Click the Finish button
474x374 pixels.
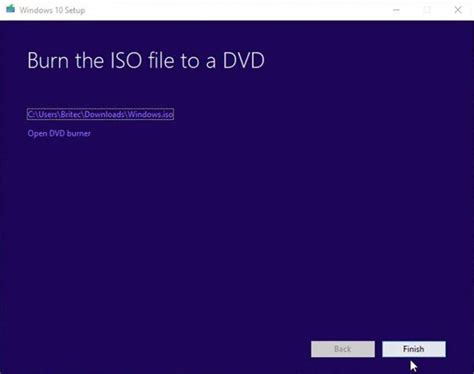click(x=414, y=349)
